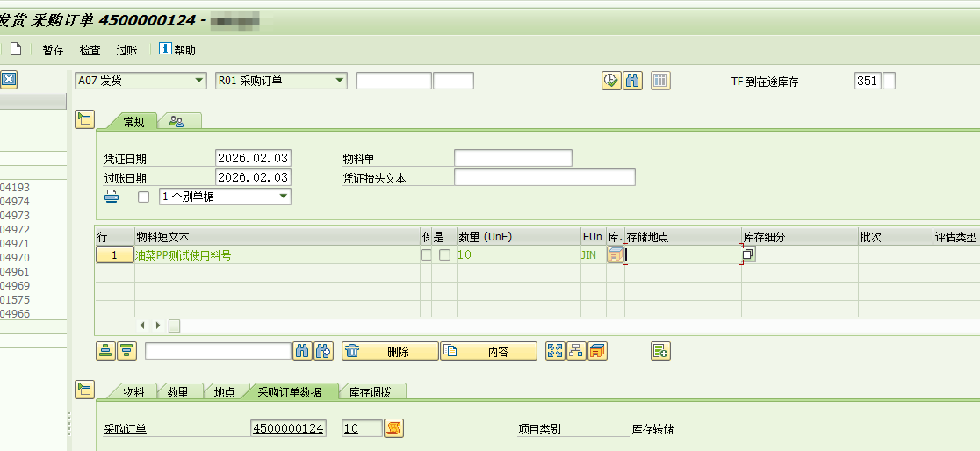Click the binoculars Find icon below item table
Screen dimensions: 980x451
(x=303, y=351)
